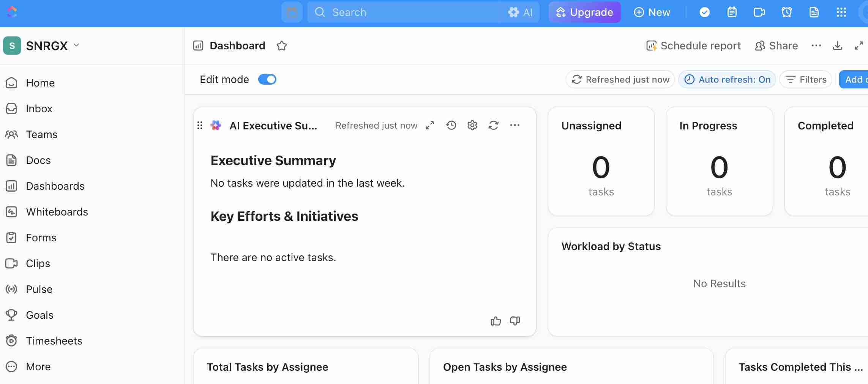868x384 pixels.
Task: Give thumbs up to AI summary
Action: point(496,321)
